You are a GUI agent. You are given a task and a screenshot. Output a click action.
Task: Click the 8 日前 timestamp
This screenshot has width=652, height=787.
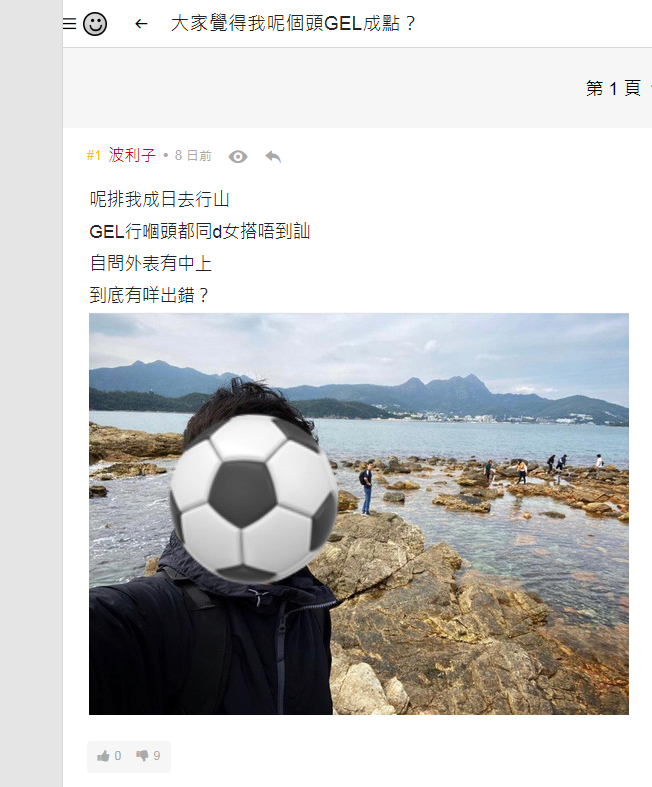[x=193, y=156]
